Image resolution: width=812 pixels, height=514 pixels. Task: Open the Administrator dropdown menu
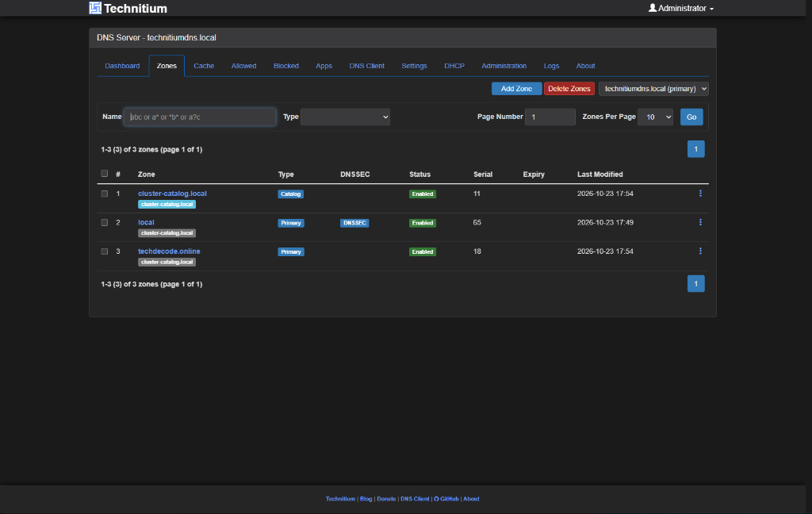[x=681, y=8]
